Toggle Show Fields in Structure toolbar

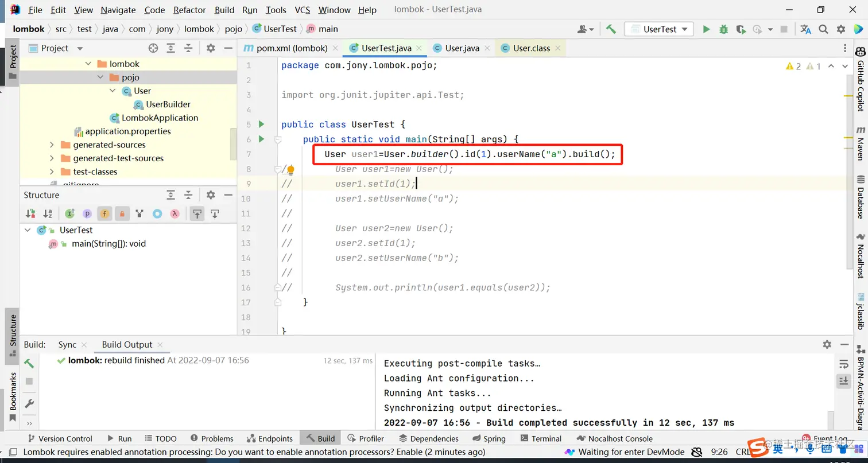pyautogui.click(x=104, y=214)
